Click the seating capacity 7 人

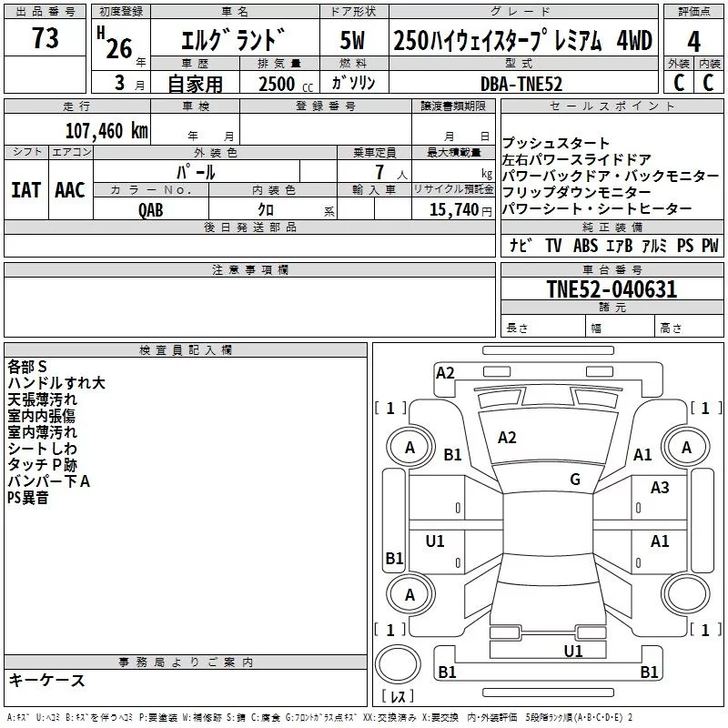390,173
